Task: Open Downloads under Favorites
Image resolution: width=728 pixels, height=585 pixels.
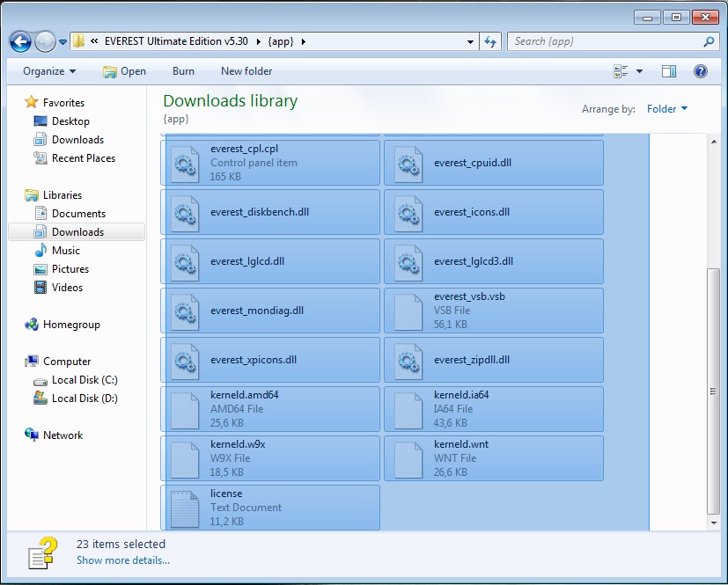Action: pos(78,140)
